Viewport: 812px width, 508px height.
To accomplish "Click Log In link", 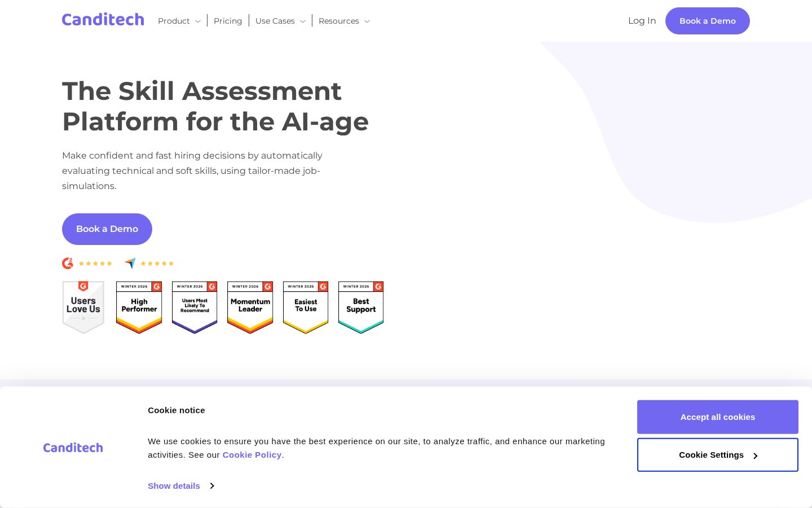I will coord(642,21).
